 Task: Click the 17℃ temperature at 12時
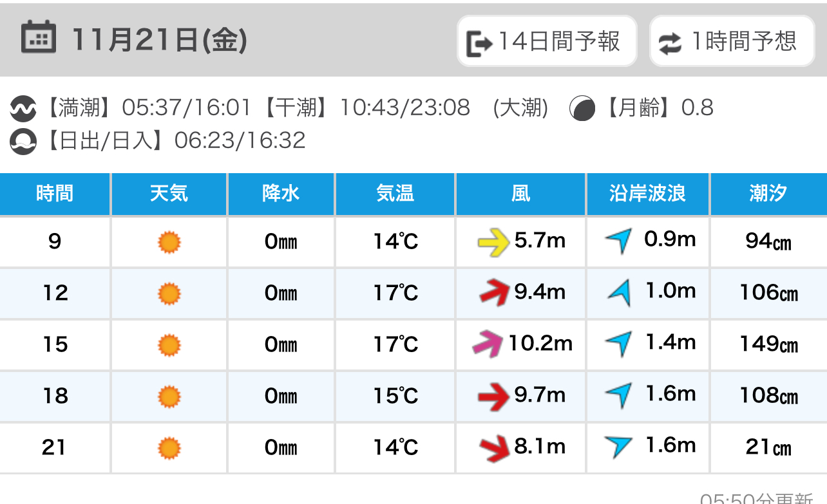395,294
